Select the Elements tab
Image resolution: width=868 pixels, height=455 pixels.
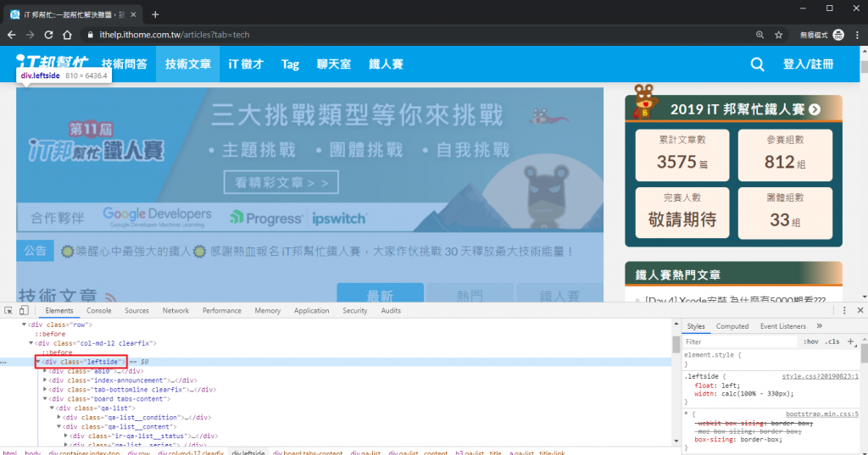(x=59, y=310)
